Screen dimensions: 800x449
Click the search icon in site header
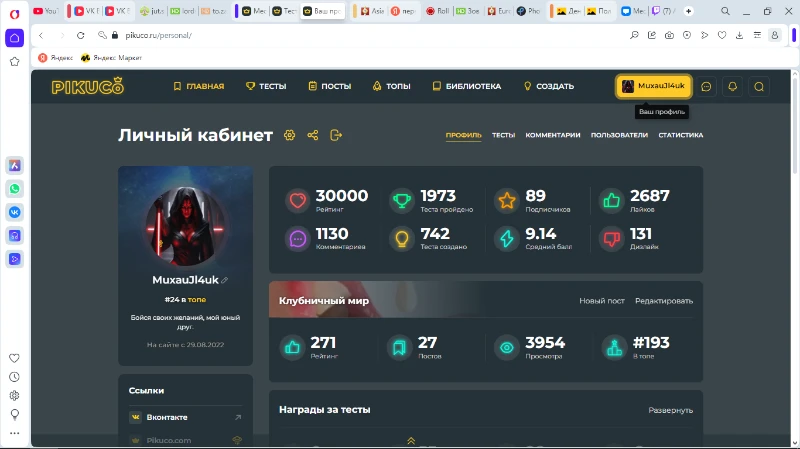759,87
